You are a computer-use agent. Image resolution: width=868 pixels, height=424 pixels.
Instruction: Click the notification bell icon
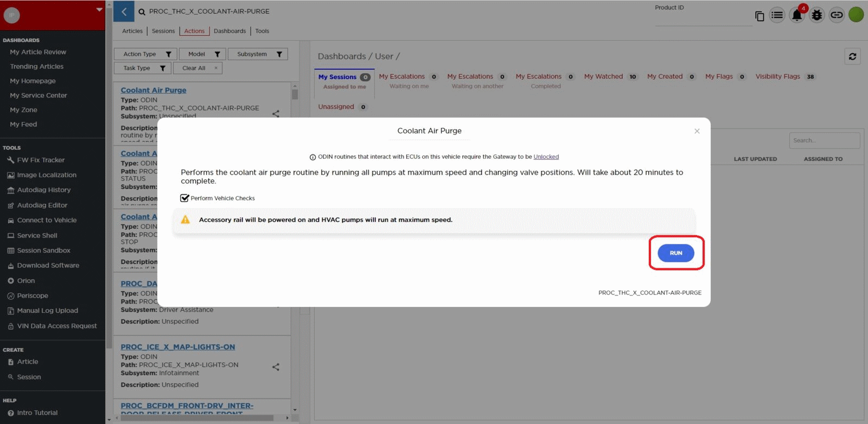pyautogui.click(x=796, y=15)
